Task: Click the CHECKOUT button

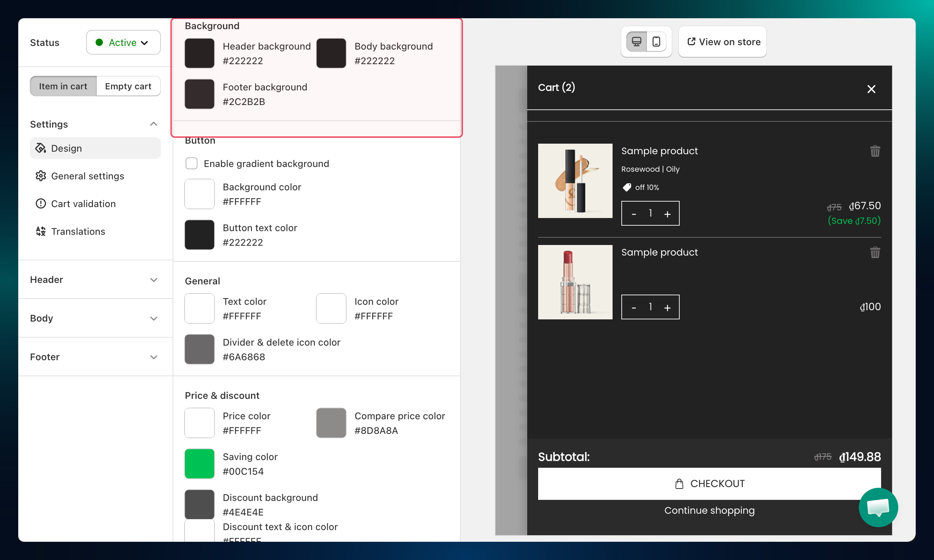Action: click(709, 483)
